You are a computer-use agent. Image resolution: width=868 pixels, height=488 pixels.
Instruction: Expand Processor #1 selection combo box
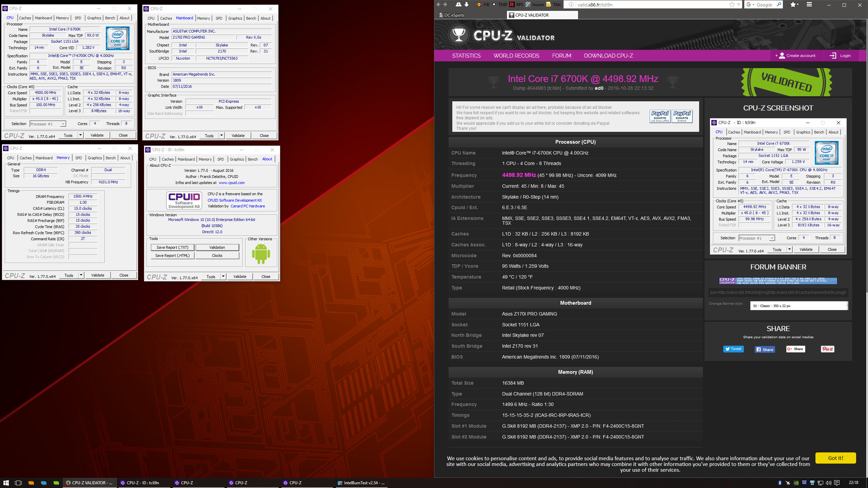pyautogui.click(x=48, y=124)
